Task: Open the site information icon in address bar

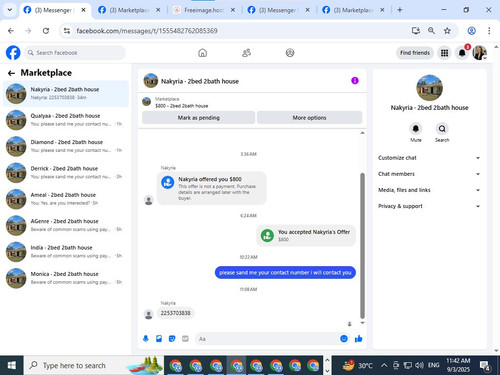Action: tap(67, 31)
